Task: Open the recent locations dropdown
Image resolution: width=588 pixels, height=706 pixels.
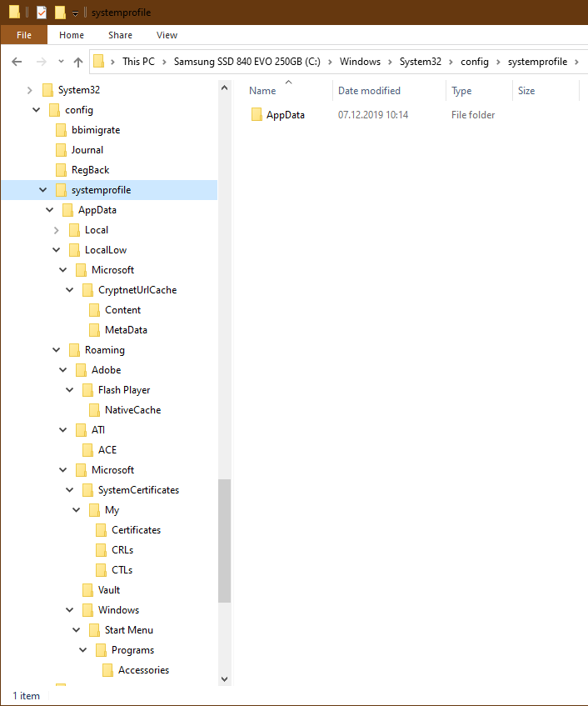Action: [61, 61]
